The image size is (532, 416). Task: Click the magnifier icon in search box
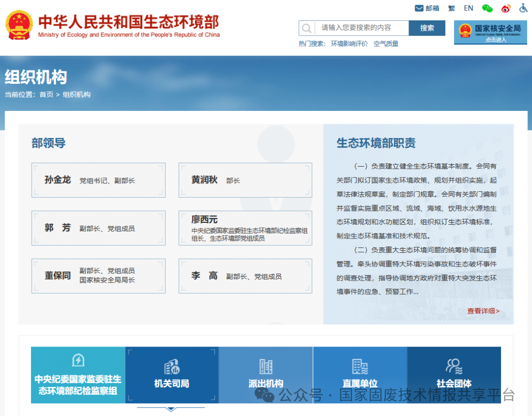[x=307, y=28]
